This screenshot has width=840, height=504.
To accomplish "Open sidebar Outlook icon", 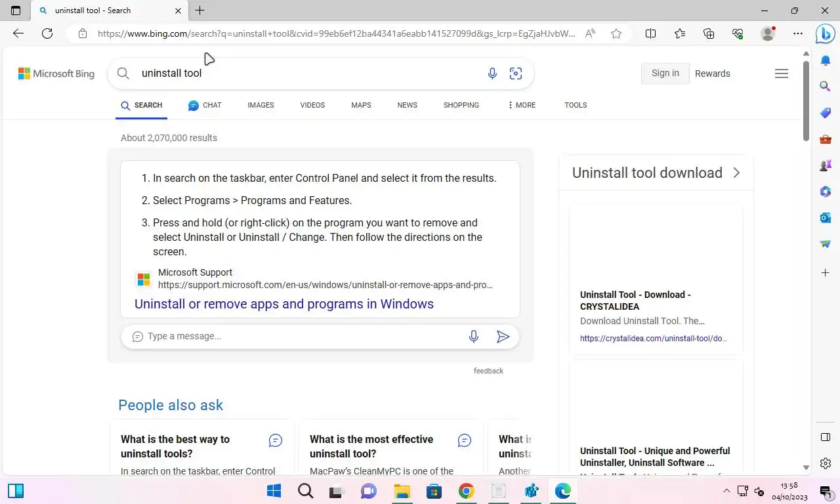I will coord(826,218).
